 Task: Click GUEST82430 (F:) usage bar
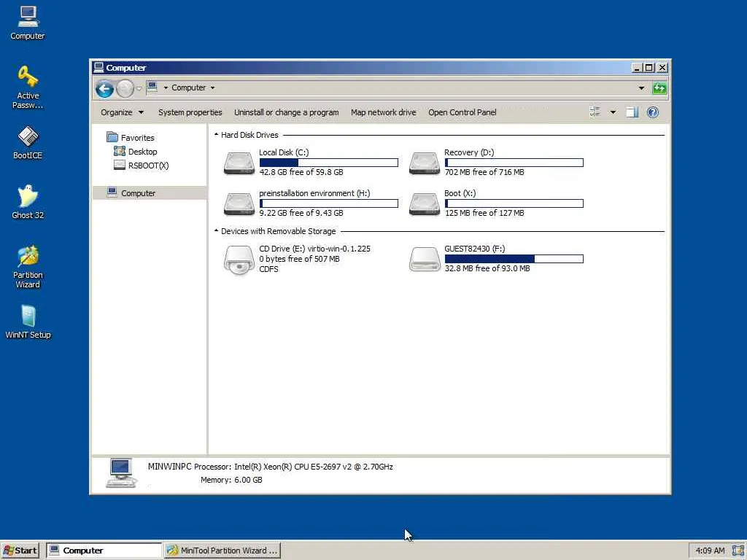point(514,259)
